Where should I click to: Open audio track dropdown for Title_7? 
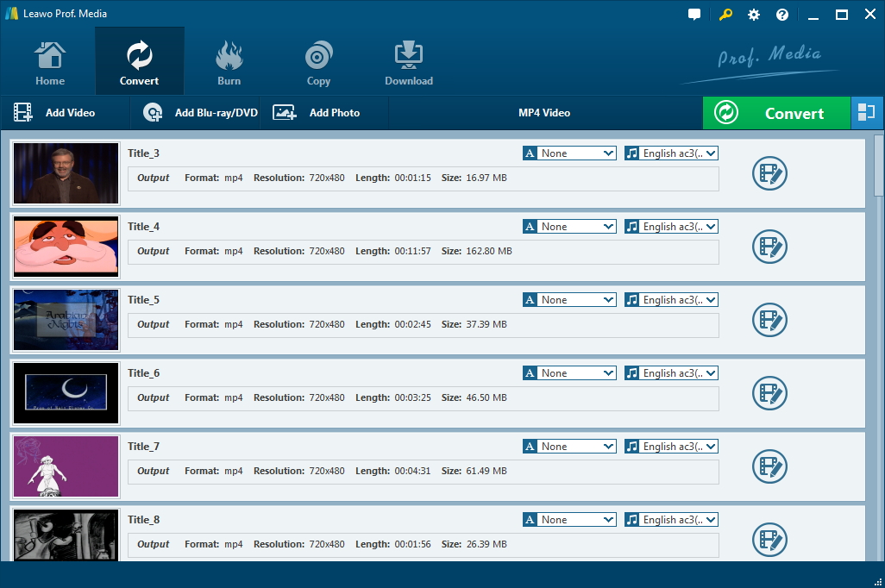671,447
